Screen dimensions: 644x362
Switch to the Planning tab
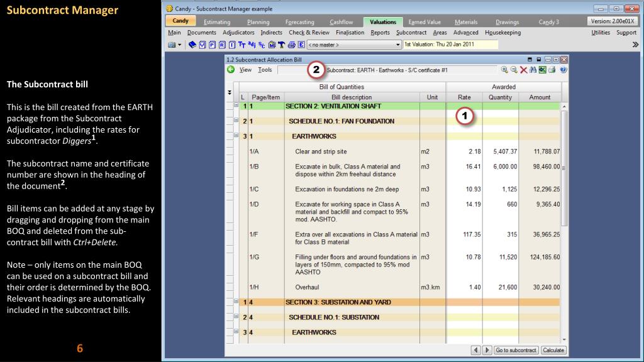[x=258, y=22]
